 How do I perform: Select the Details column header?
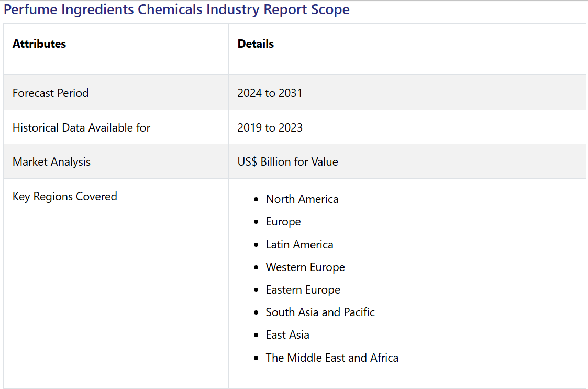pos(256,44)
